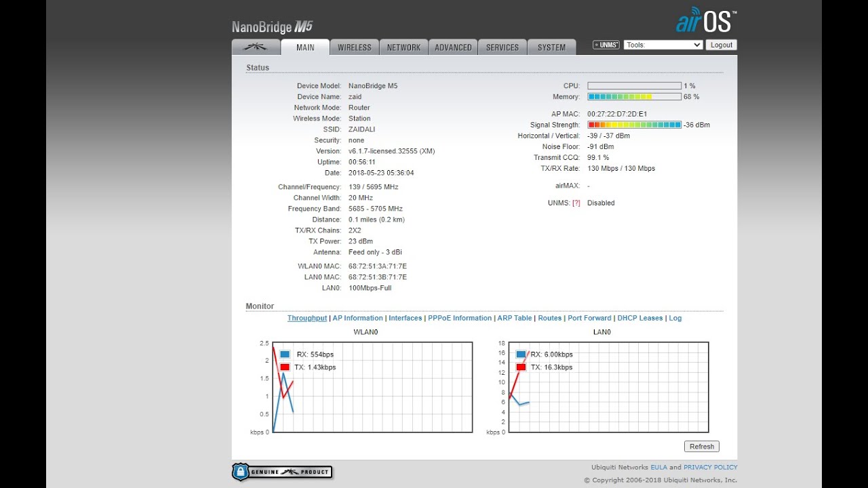Select frequency band "5685 - 5705 MHz"
The width and height of the screenshot is (868, 488).
[376, 209]
